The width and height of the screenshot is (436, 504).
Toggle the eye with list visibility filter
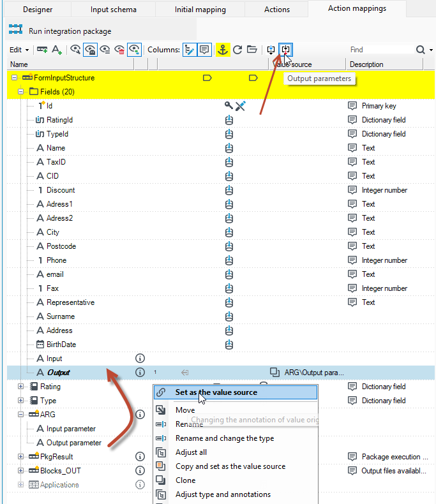pyautogui.click(x=105, y=50)
